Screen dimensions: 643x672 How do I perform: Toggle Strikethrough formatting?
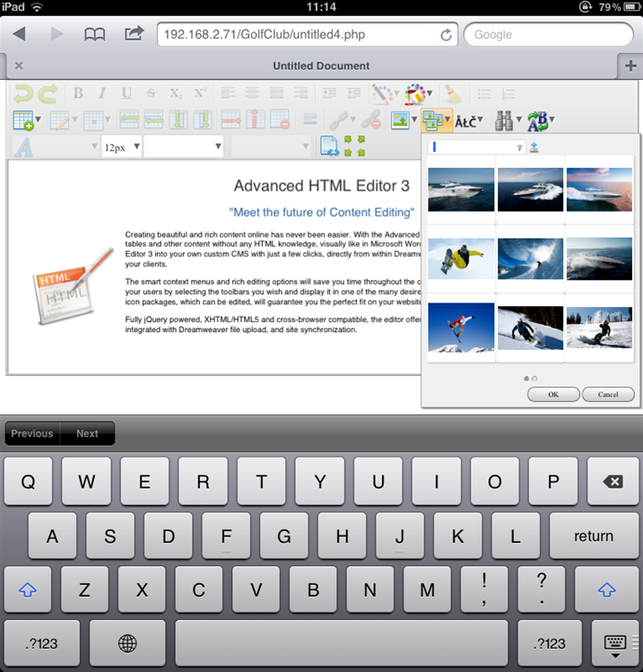tap(151, 93)
